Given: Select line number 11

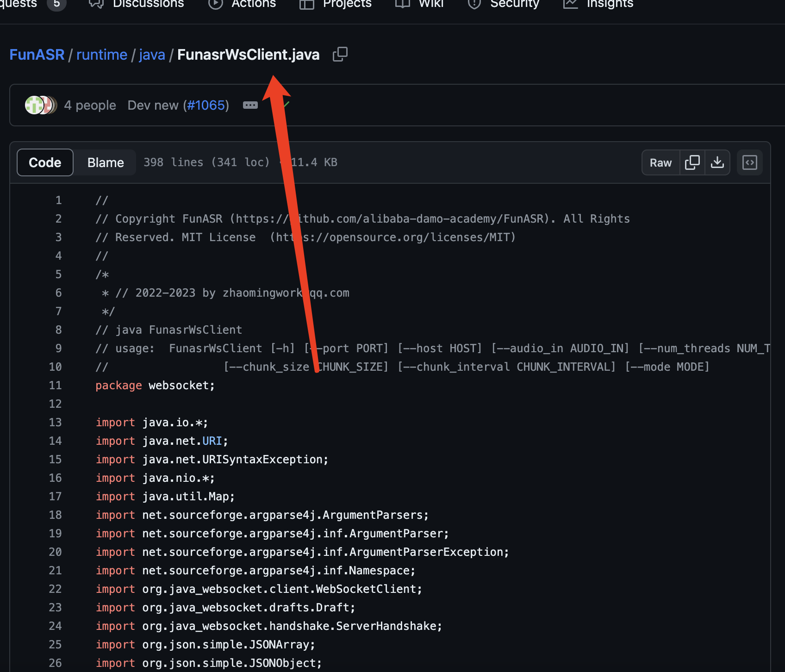Looking at the screenshot, I should pos(55,386).
